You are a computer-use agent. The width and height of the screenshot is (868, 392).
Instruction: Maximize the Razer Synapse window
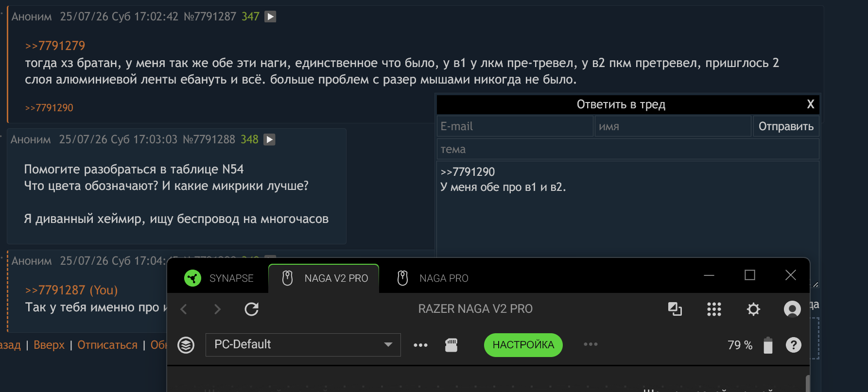pos(750,275)
